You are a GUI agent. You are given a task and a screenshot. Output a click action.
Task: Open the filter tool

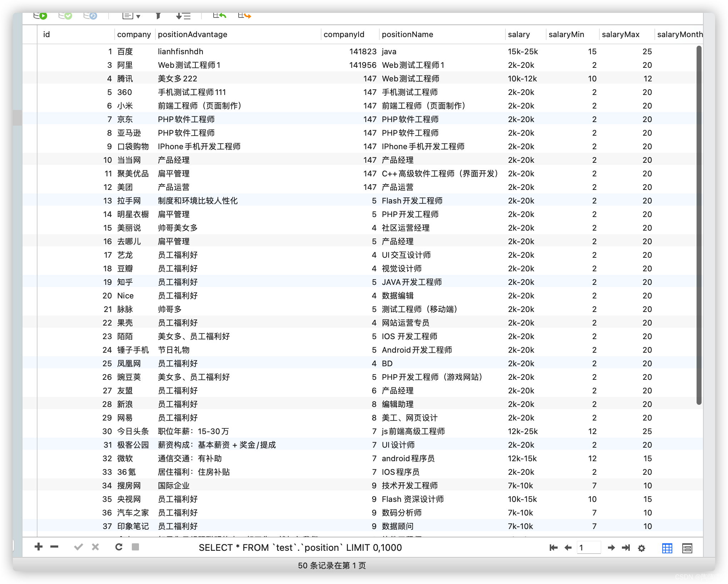tap(159, 15)
